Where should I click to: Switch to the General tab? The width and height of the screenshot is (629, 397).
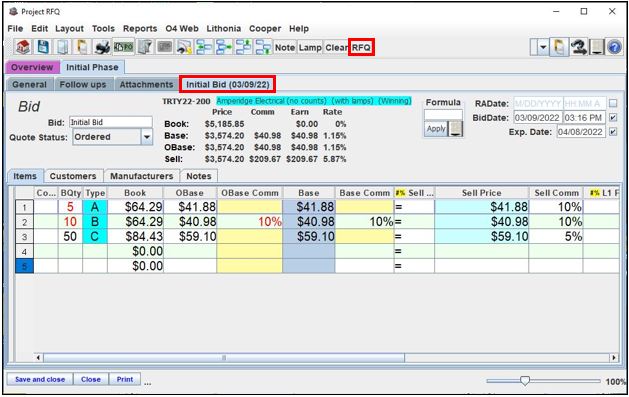pyautogui.click(x=29, y=84)
